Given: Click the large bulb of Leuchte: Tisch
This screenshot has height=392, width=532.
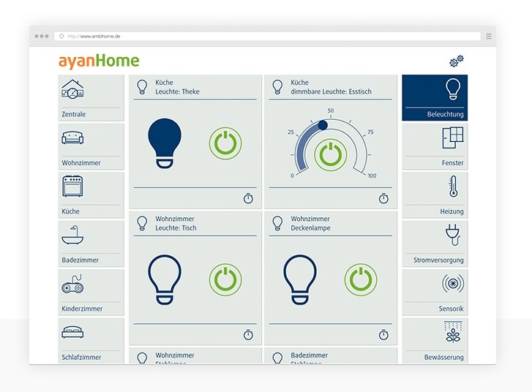Looking at the screenshot, I should click(165, 279).
